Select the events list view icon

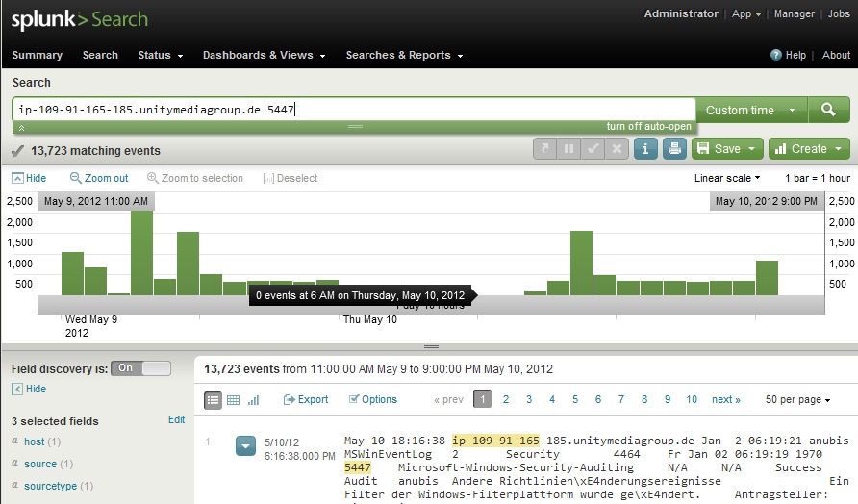tap(213, 400)
